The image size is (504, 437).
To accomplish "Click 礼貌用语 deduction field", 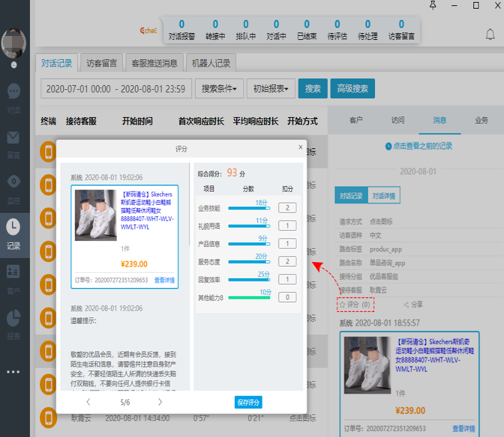I will point(287,225).
